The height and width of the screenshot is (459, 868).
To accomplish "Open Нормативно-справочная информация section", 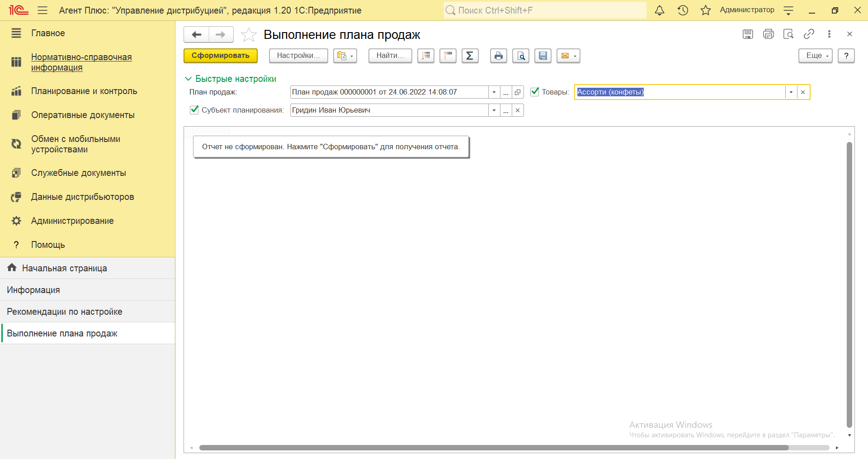I will 88,62.
